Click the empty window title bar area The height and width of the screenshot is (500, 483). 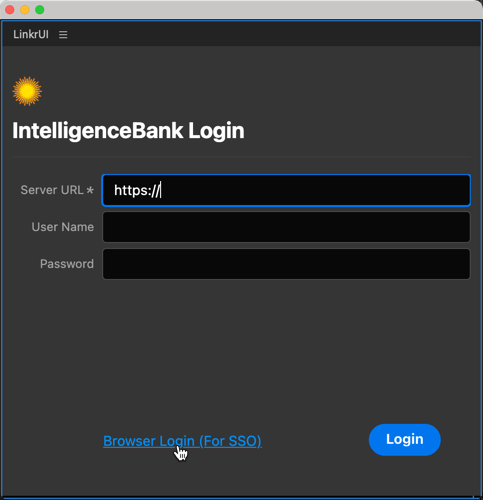tap(260, 10)
